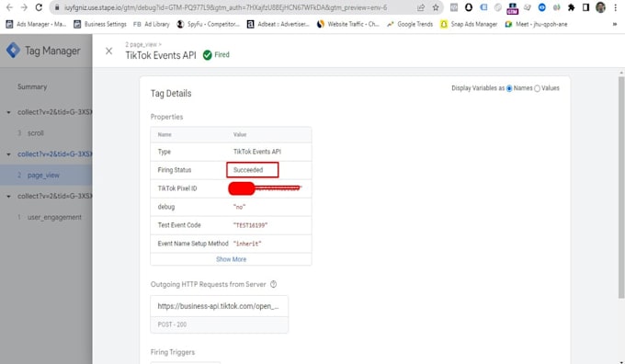Close the TikTok Events API tag panel
Image resolution: width=625 pixels, height=364 pixels.
click(108, 51)
